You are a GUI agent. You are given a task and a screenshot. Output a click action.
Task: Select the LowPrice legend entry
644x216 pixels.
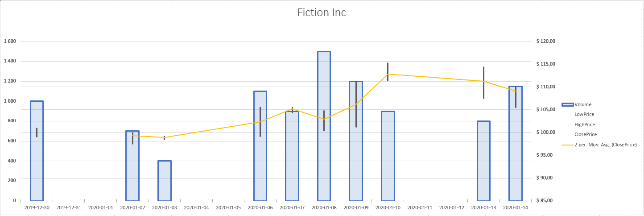click(584, 115)
